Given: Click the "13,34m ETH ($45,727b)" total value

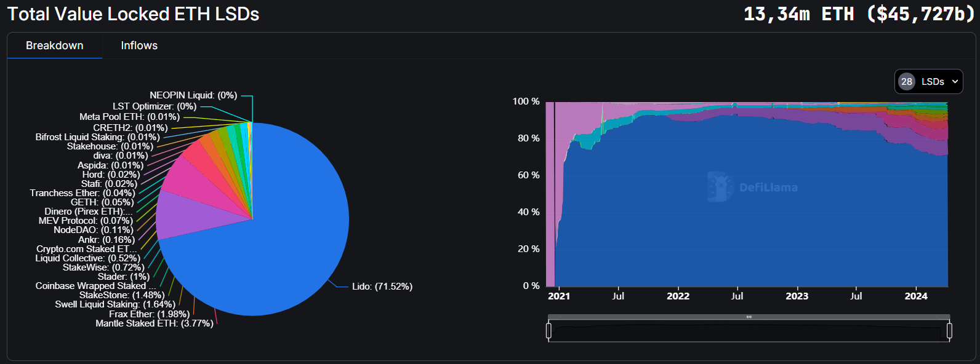Looking at the screenshot, I should pyautogui.click(x=859, y=14).
